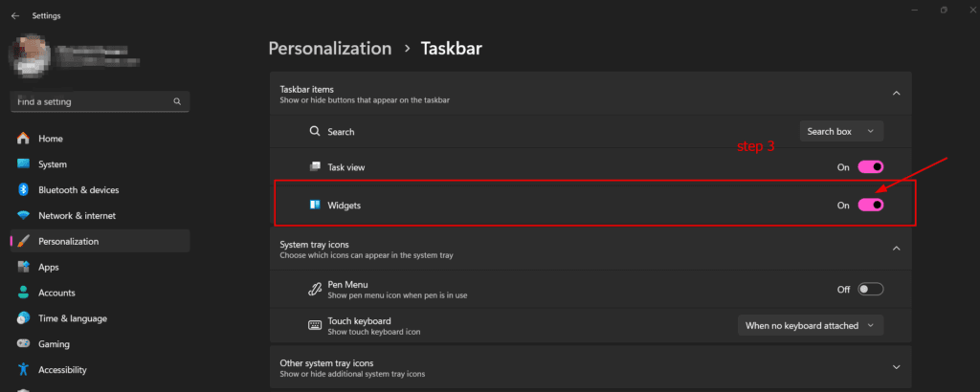Click the Taskbar breadcrumb title
Screen dimensions: 980x392
pos(452,48)
